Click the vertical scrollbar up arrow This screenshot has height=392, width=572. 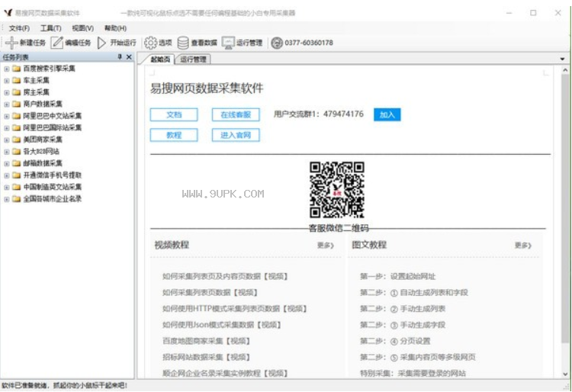[565, 69]
